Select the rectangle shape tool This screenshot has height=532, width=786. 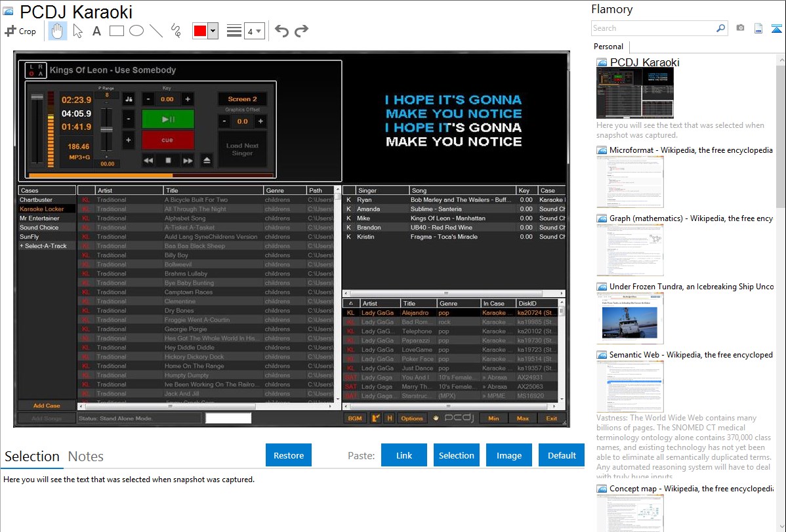(x=117, y=31)
